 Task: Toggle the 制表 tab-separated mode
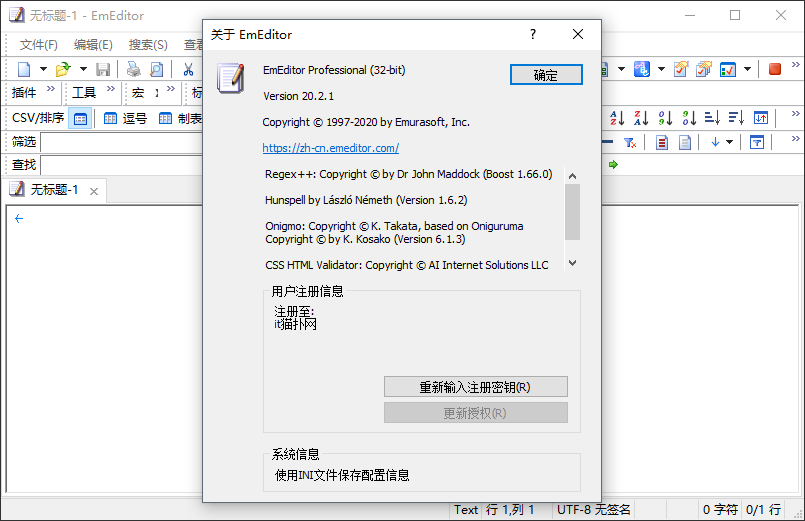180,119
